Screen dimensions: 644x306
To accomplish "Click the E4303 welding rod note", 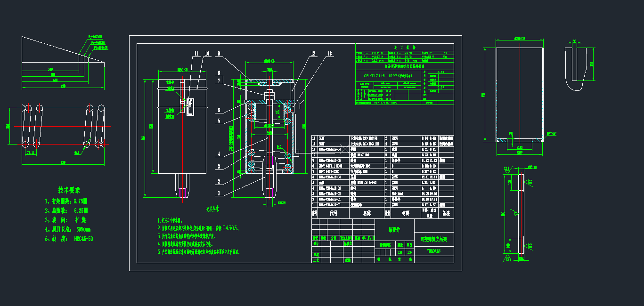I will (x=231, y=228).
